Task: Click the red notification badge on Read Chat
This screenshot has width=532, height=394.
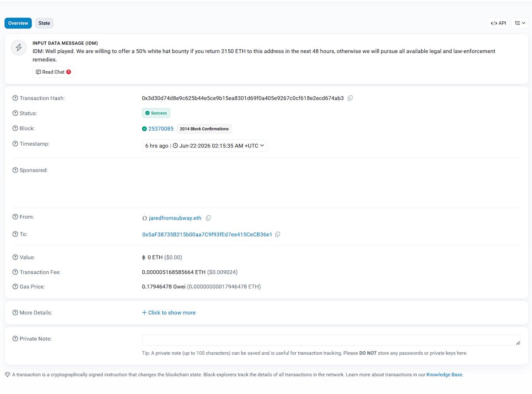Action: click(x=69, y=72)
